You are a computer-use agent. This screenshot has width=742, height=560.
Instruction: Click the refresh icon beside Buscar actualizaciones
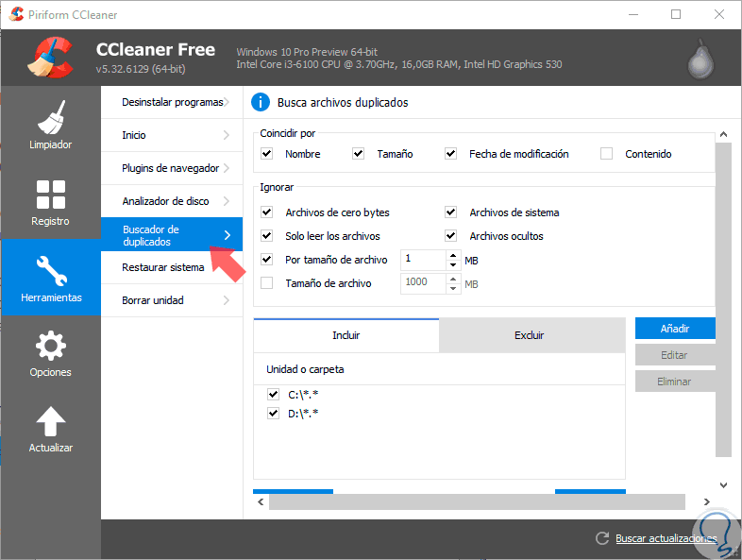point(602,538)
